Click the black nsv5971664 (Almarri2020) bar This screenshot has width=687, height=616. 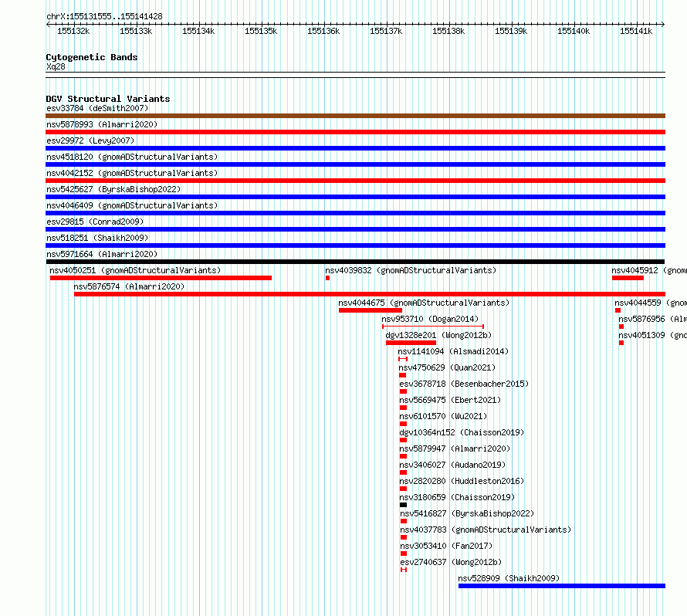(x=355, y=262)
